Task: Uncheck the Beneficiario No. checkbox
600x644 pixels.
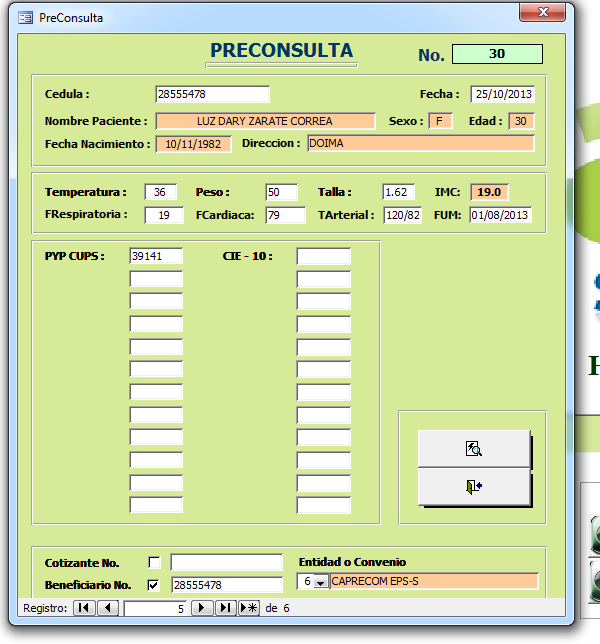Action: tap(154, 584)
